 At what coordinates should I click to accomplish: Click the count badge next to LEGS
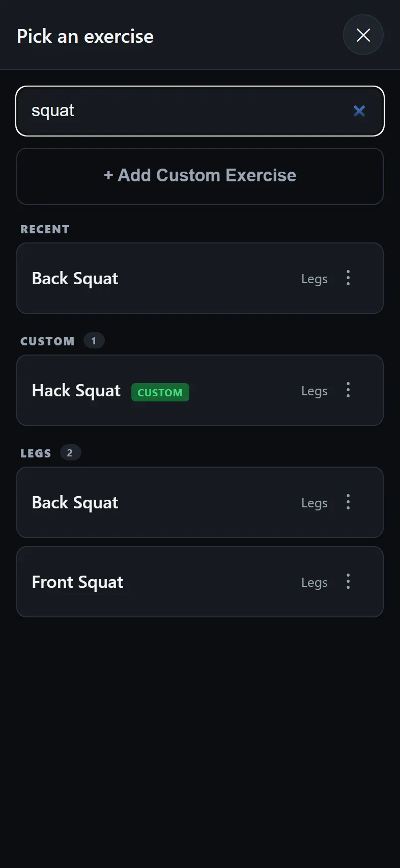(70, 453)
